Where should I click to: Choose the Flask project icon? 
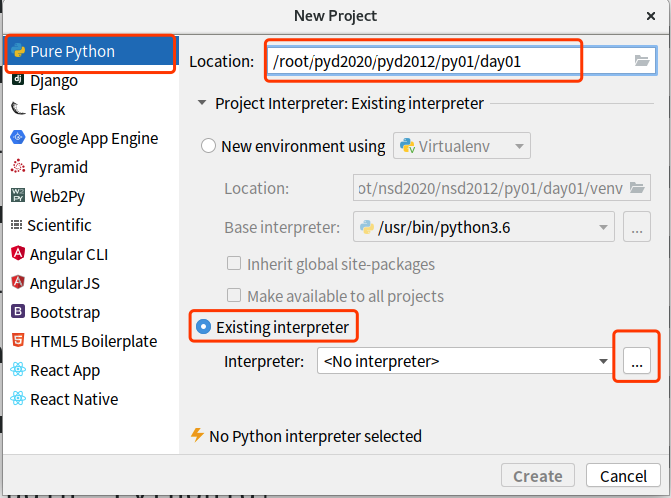[18, 109]
